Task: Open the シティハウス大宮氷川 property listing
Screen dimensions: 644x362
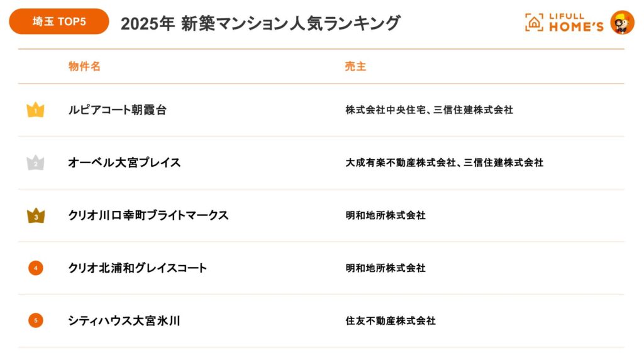Action: pyautogui.click(x=125, y=320)
